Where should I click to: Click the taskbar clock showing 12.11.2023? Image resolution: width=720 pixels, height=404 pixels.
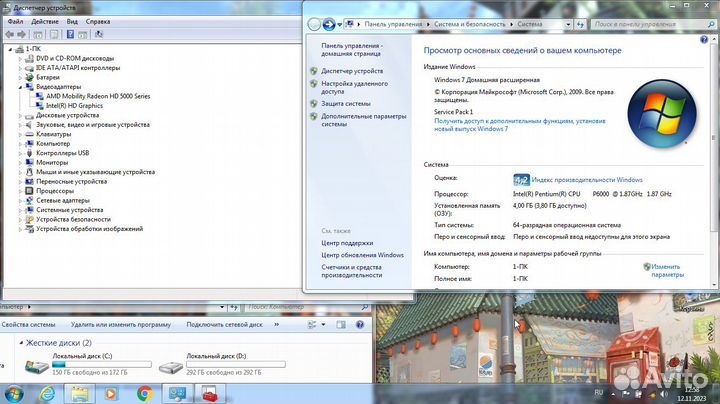692,394
